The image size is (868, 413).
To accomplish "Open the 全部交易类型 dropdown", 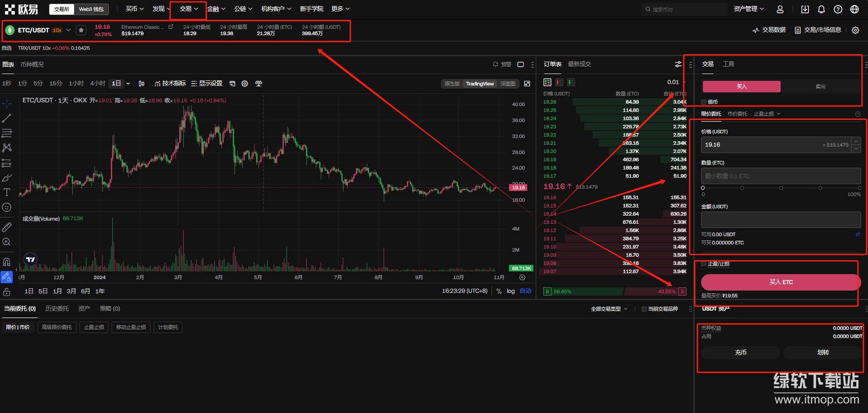I will [609, 309].
